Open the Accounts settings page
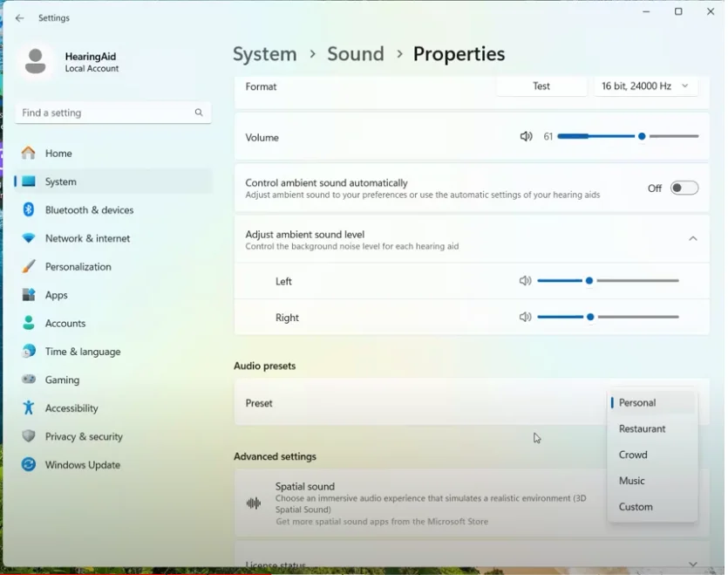 pyautogui.click(x=113, y=323)
